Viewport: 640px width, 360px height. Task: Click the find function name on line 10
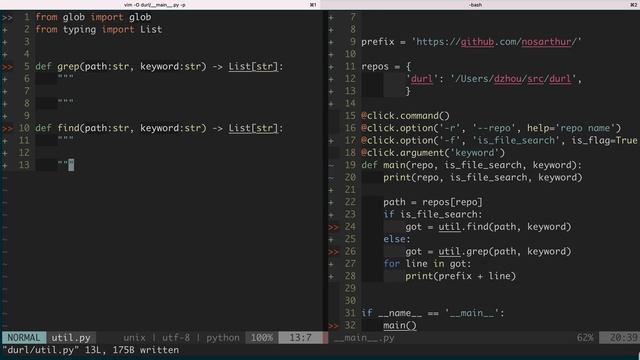point(68,128)
